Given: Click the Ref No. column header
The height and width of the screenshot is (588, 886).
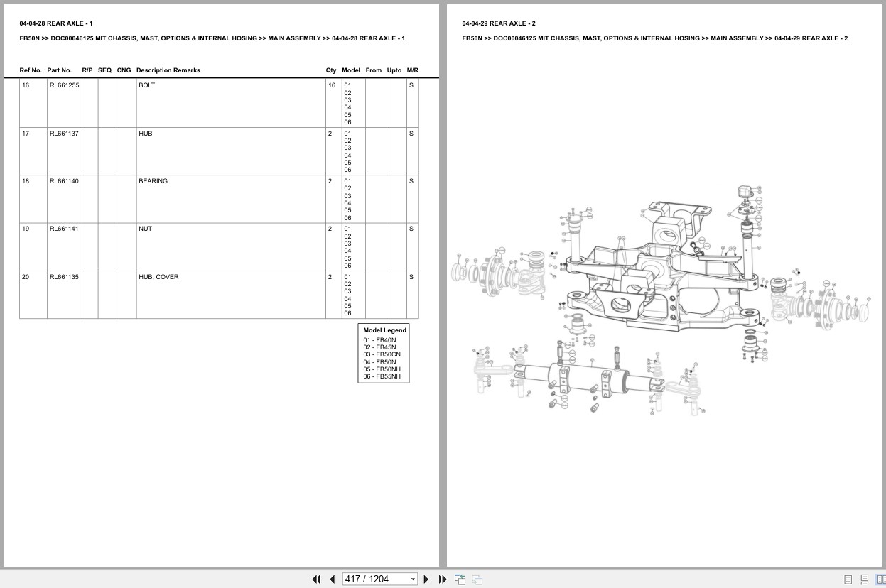Looking at the screenshot, I should pyautogui.click(x=31, y=70).
